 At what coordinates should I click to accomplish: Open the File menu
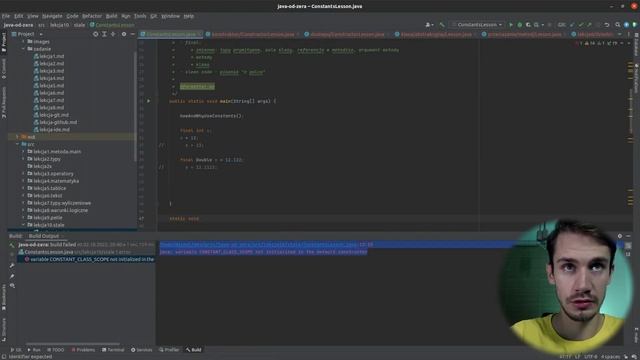(x=6, y=16)
